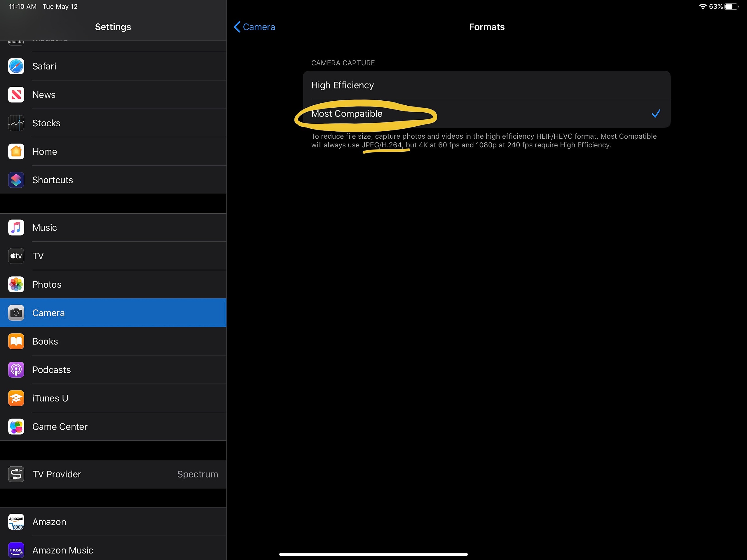Tap the Podcasts app icon
The width and height of the screenshot is (747, 560).
16,370
